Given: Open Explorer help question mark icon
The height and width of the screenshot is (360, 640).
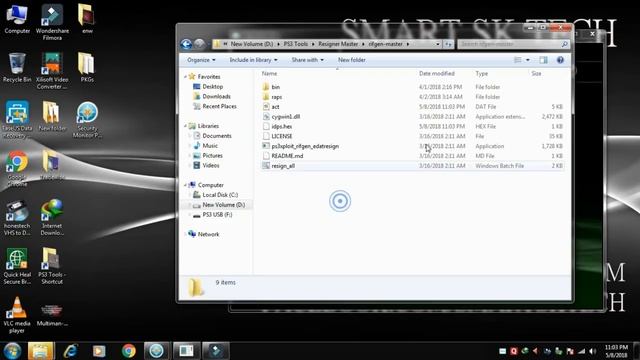Looking at the screenshot, I should 560,60.
